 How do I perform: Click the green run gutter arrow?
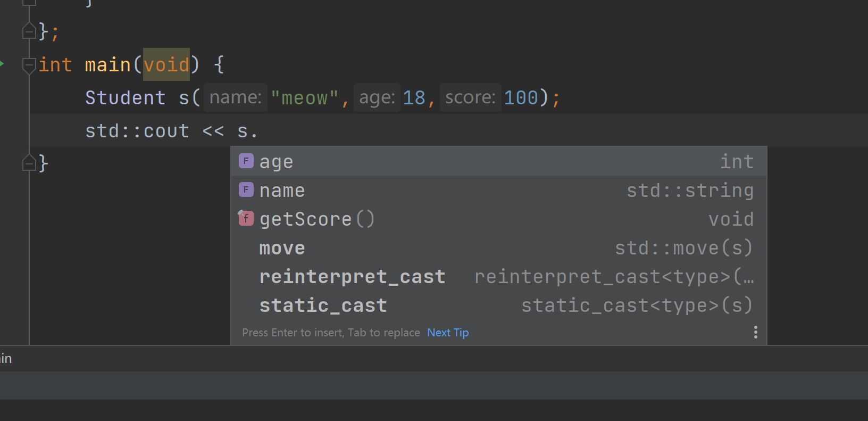(x=2, y=64)
